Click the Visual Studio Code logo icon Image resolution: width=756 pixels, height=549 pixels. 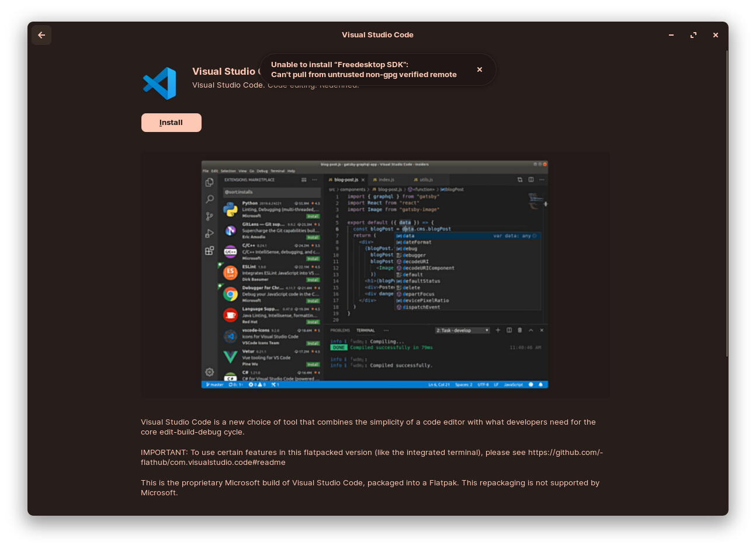159,84
